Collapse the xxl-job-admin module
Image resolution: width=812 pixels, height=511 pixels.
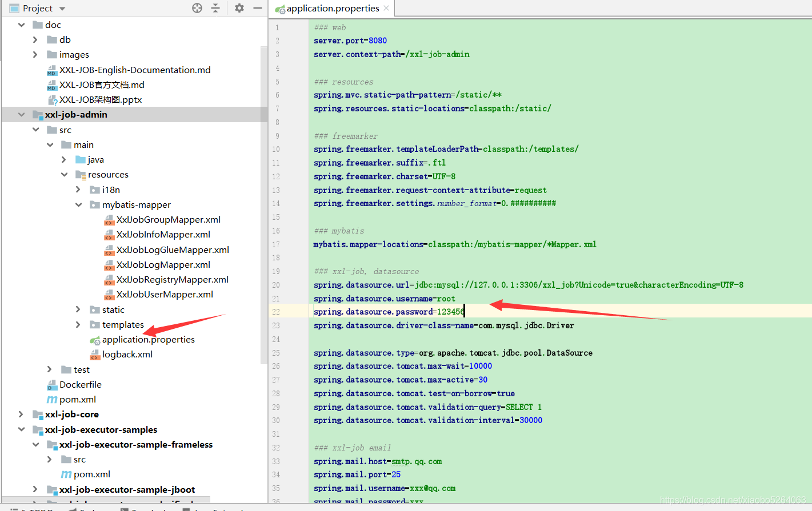point(22,114)
